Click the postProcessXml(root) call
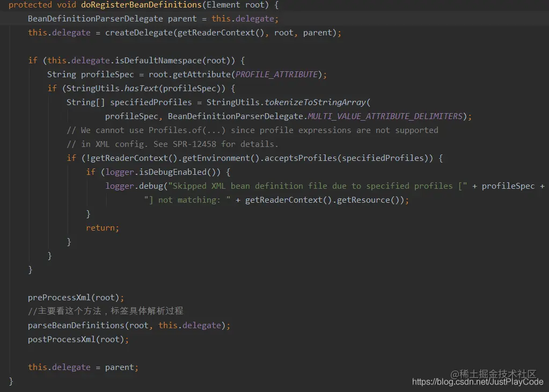This screenshot has width=549, height=392. (x=78, y=340)
